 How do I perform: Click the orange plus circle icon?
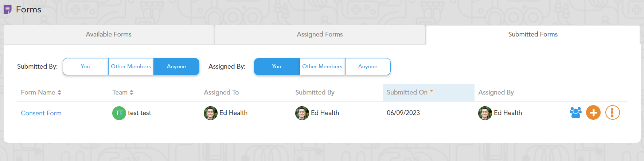point(593,112)
